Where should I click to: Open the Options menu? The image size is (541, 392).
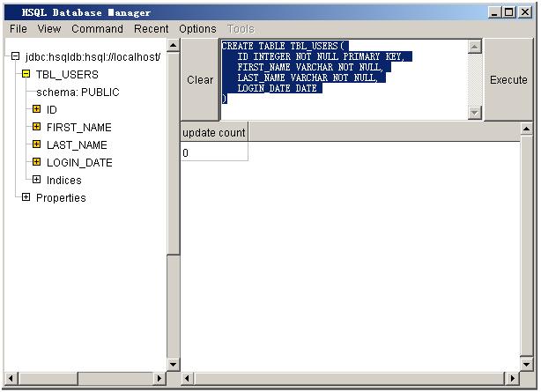coord(197,29)
